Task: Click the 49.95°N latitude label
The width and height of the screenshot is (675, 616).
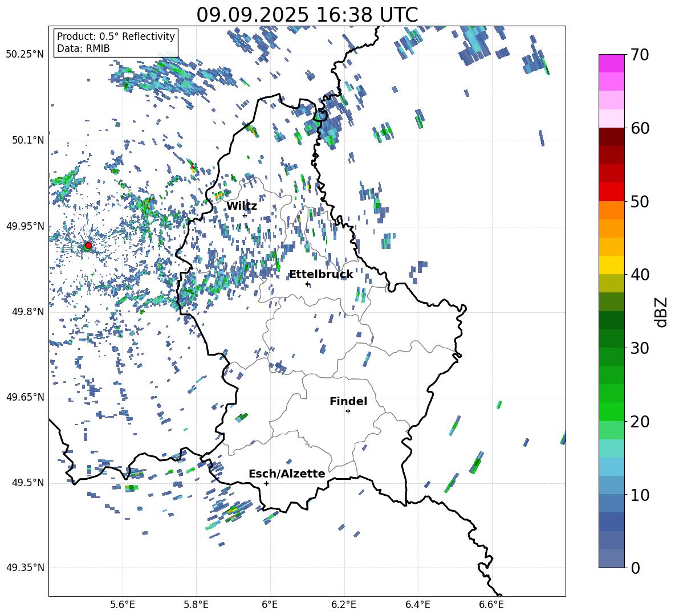Action: 25,226
